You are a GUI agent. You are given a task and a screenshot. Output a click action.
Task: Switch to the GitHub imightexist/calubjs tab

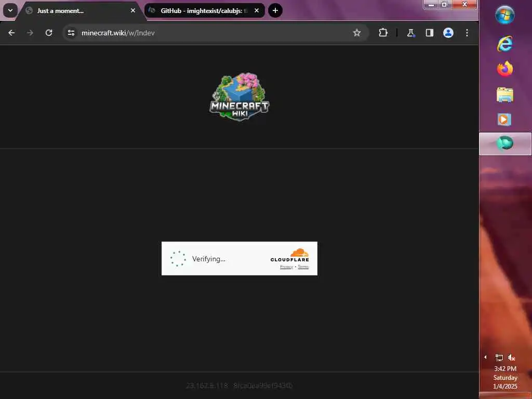pos(205,10)
